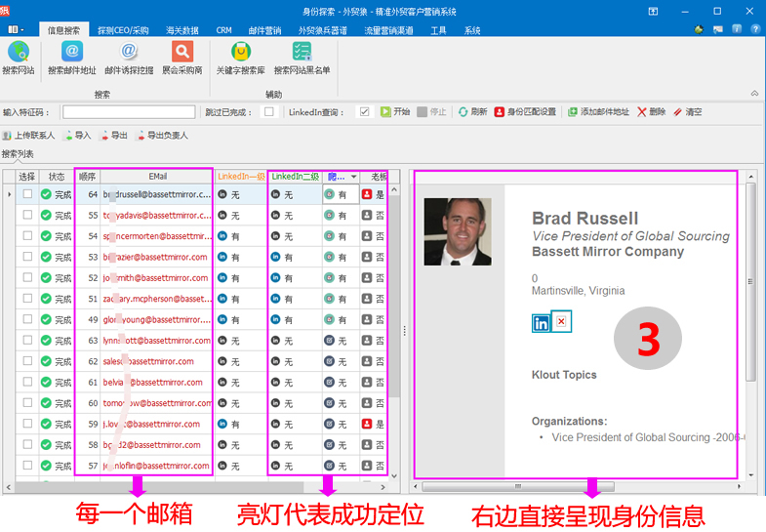The height and width of the screenshot is (532, 766).
Task: Click the 导出负责人 icon
Action: click(141, 136)
